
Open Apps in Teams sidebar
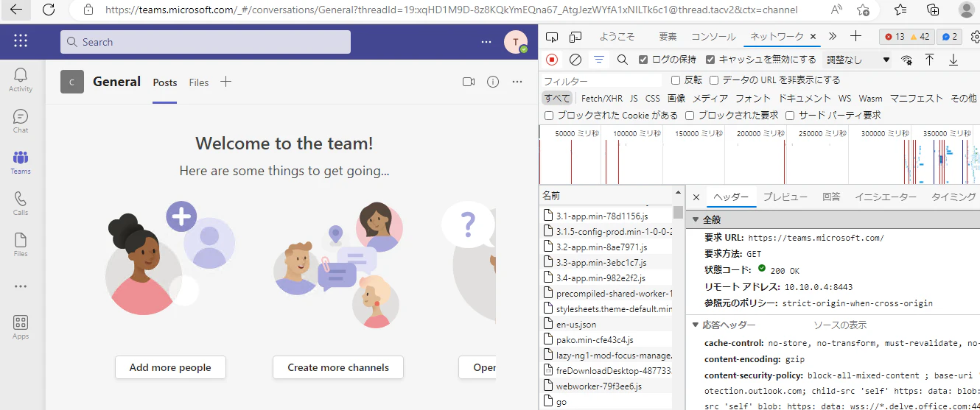click(x=21, y=328)
